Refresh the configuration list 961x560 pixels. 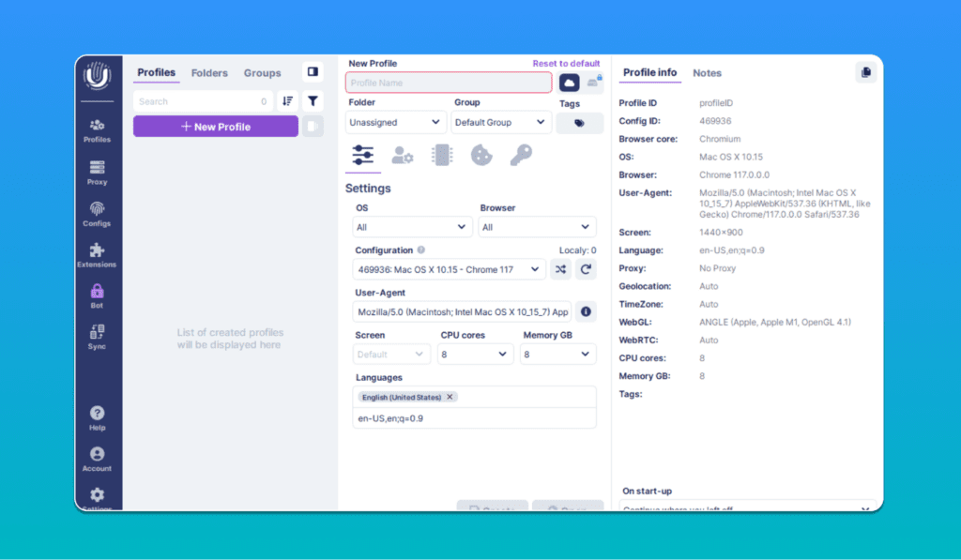[x=586, y=269]
